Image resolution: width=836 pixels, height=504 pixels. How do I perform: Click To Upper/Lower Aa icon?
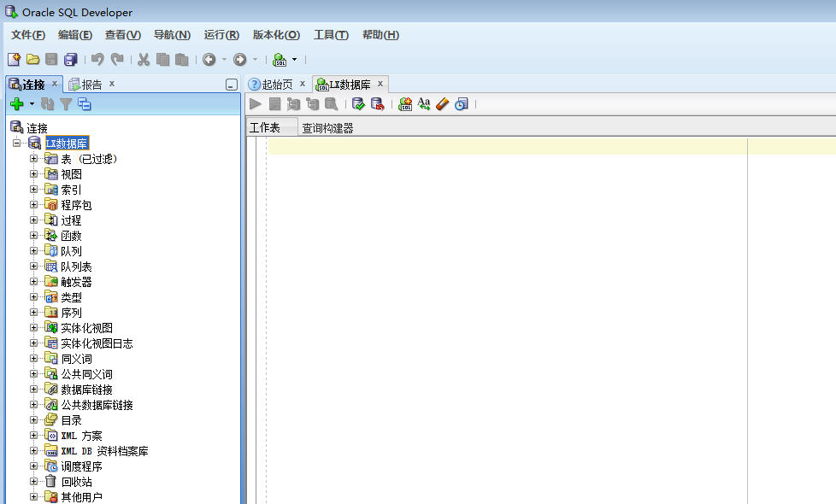(x=424, y=104)
